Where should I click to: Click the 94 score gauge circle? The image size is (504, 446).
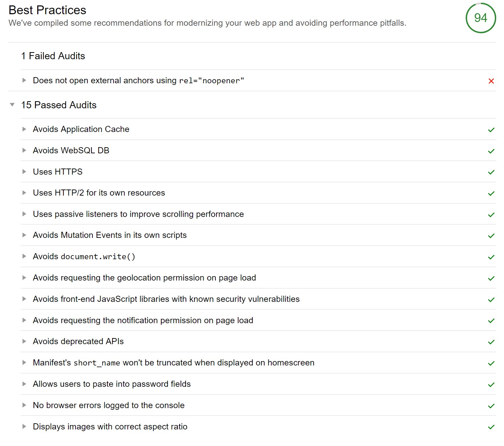click(481, 18)
